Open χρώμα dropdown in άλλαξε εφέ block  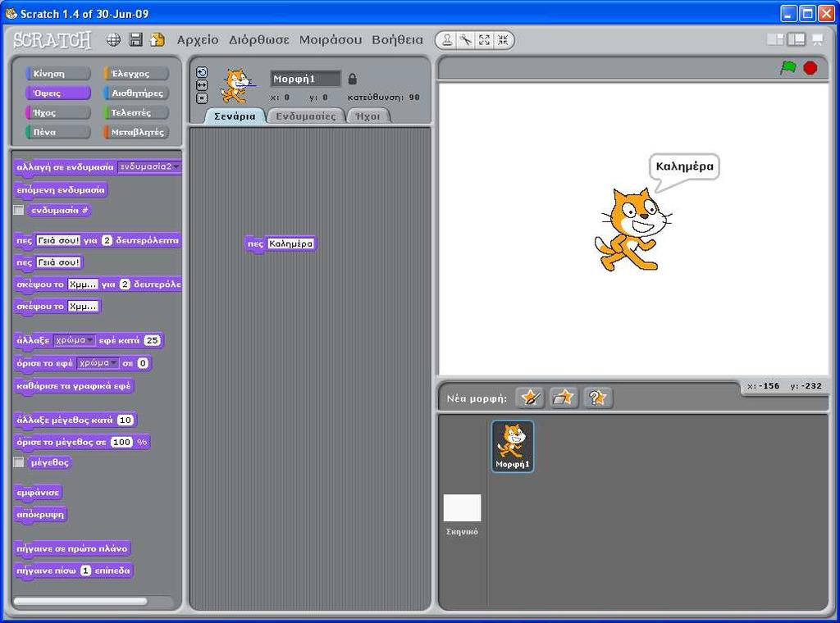[75, 340]
